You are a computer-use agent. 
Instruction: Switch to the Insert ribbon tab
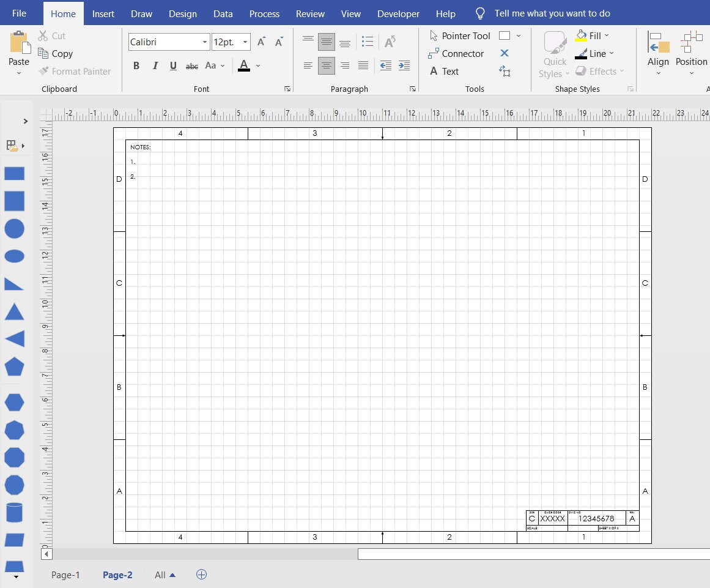[103, 13]
